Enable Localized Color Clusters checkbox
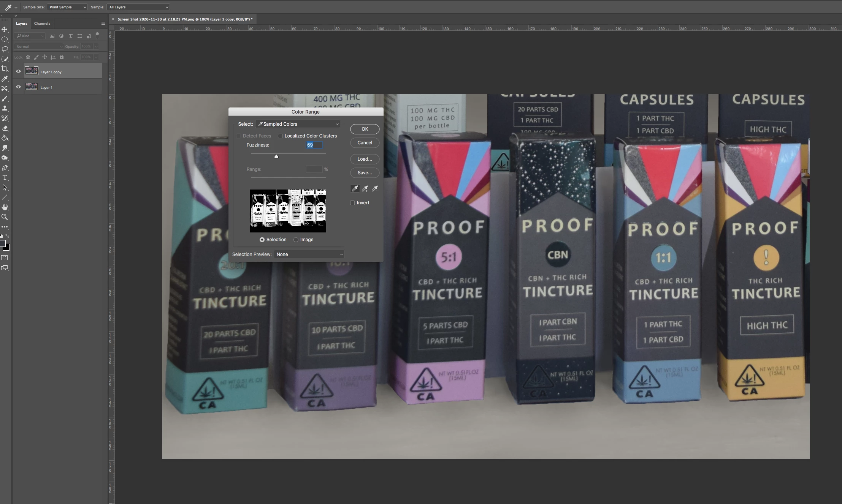Image resolution: width=842 pixels, height=504 pixels. pos(280,136)
